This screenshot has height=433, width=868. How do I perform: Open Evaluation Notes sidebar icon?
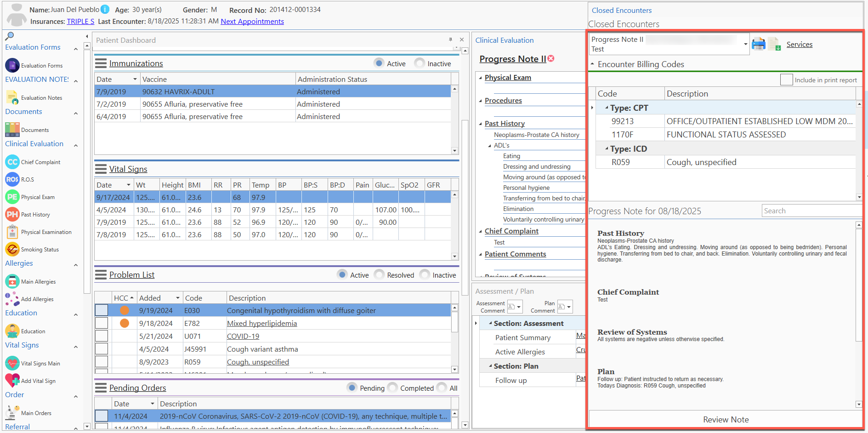coord(12,97)
